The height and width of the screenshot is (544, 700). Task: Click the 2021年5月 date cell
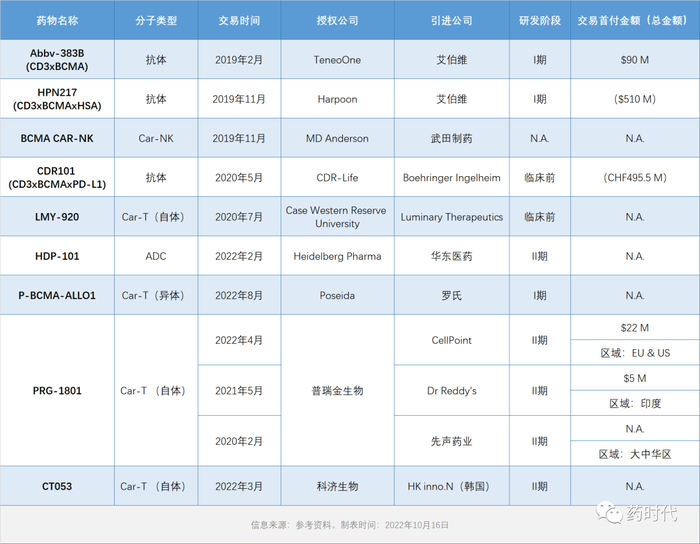(239, 390)
